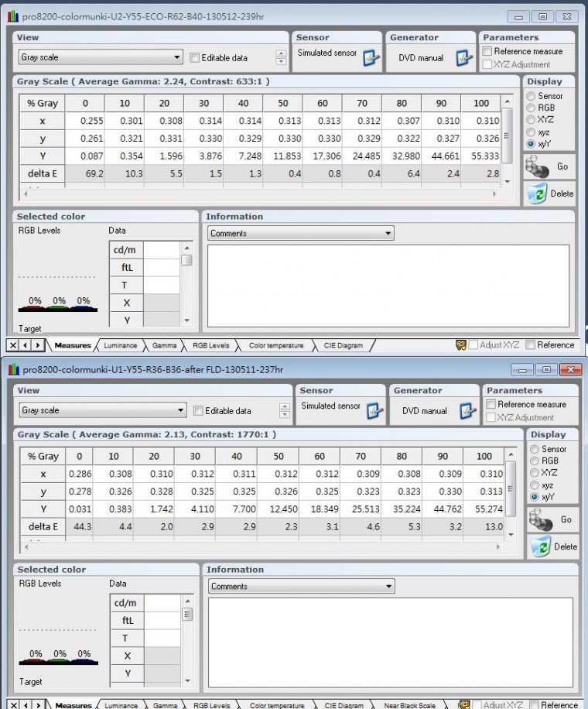
Task: Configure DVD manual generator icon in bottom window
Action: tap(468, 410)
